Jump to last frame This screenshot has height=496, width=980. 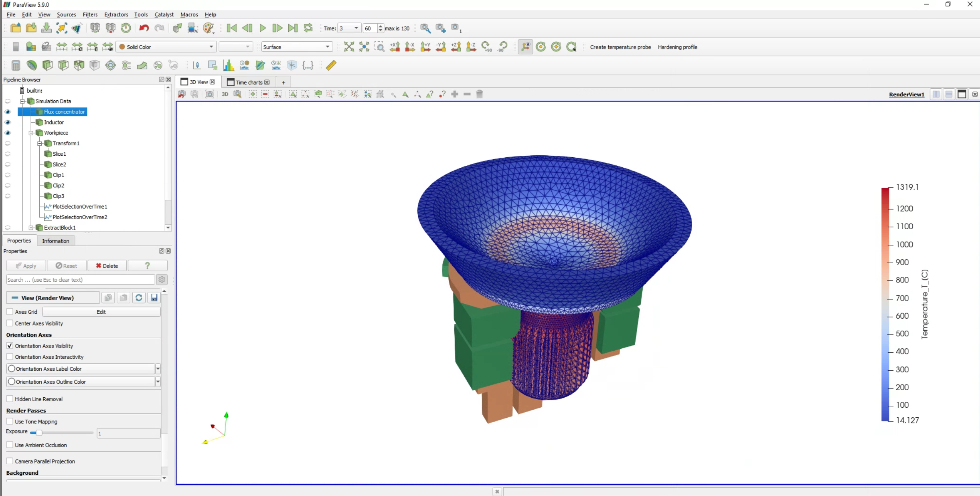[x=293, y=28]
